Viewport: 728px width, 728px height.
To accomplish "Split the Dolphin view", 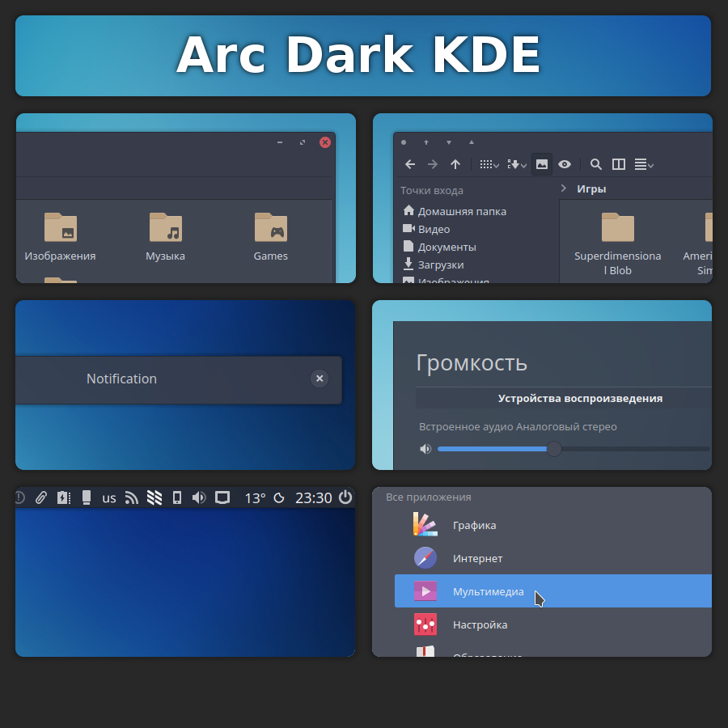I will point(619,164).
